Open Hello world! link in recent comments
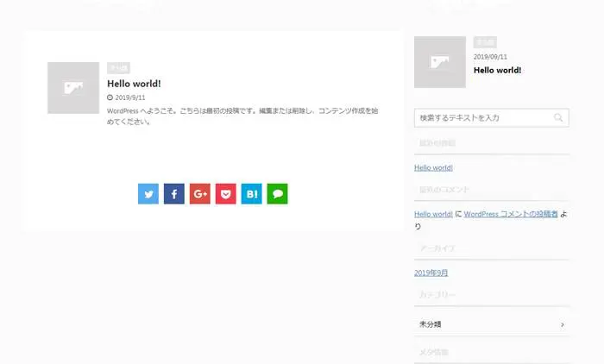Image resolution: width=604 pixels, height=364 pixels. (433, 214)
